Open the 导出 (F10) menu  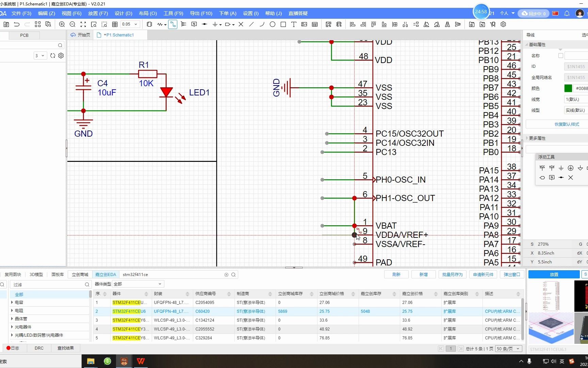click(x=201, y=13)
